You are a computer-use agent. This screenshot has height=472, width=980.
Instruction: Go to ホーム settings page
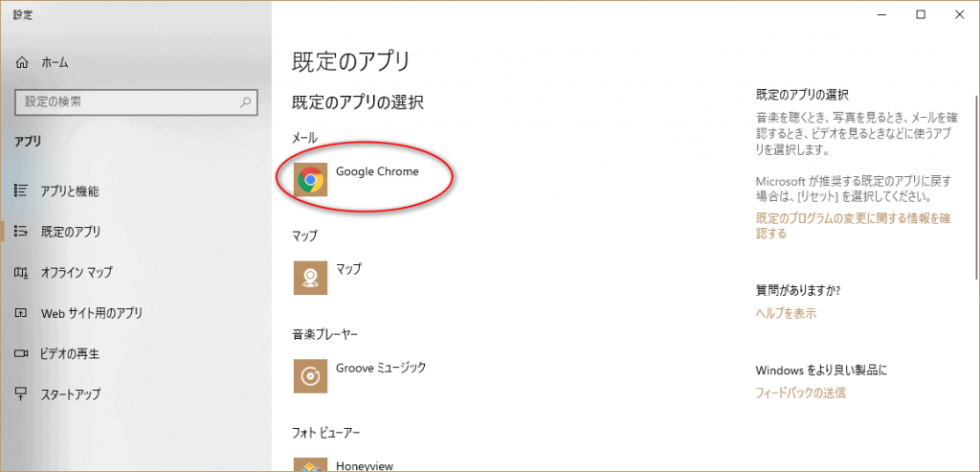point(55,62)
